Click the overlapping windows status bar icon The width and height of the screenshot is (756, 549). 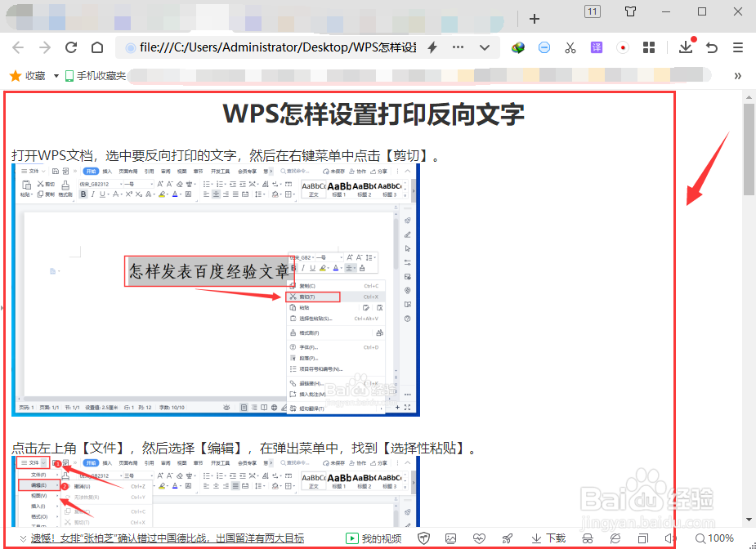pos(643,538)
